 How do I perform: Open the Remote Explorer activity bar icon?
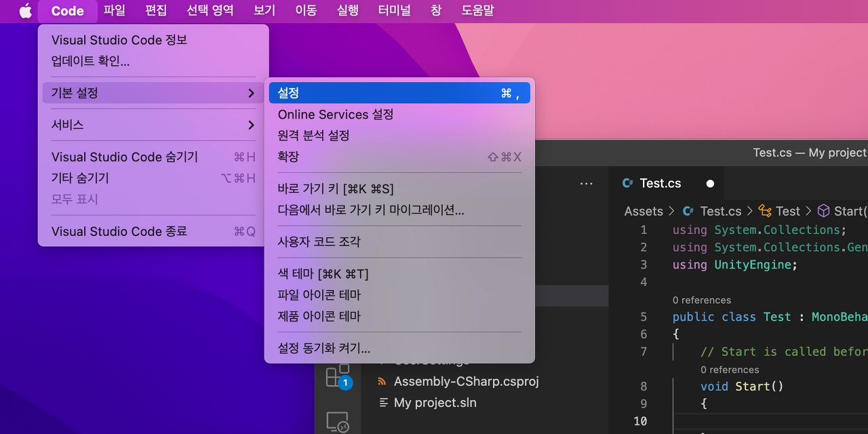338,422
